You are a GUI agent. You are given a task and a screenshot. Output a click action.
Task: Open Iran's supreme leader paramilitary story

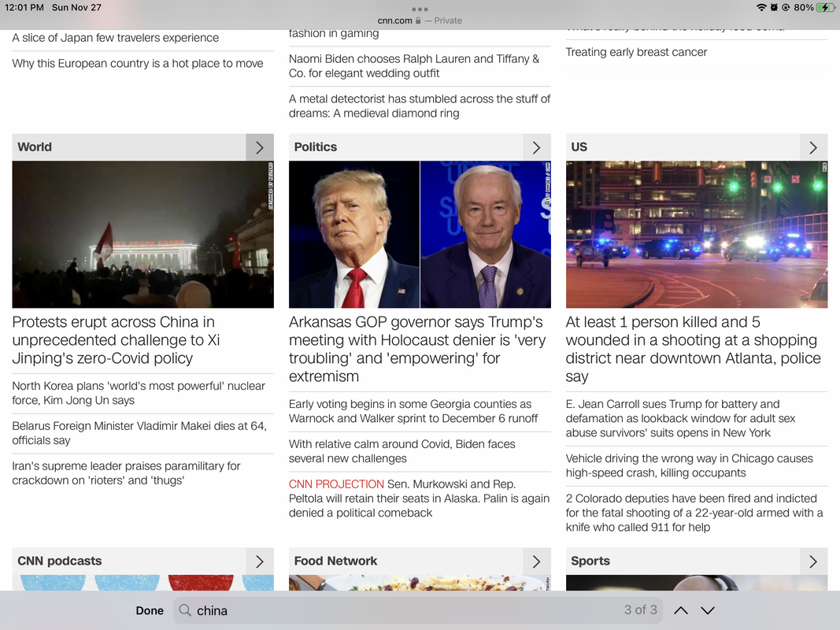[x=127, y=473]
